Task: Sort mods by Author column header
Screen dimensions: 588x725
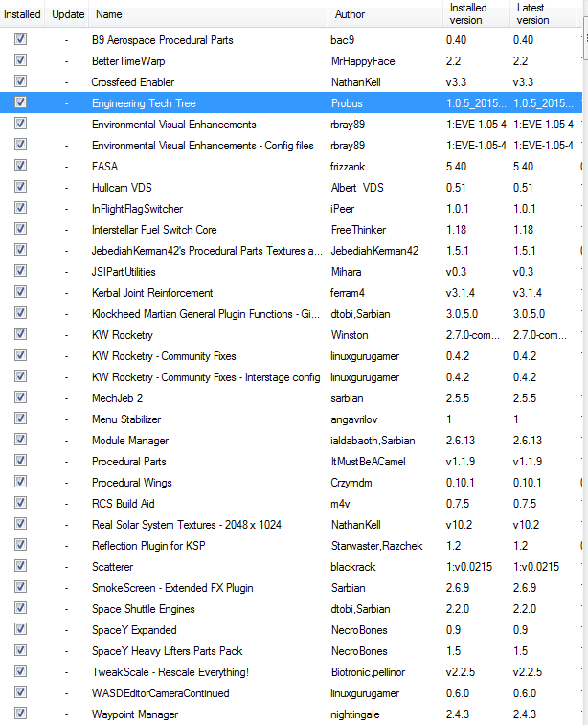Action: (385, 14)
